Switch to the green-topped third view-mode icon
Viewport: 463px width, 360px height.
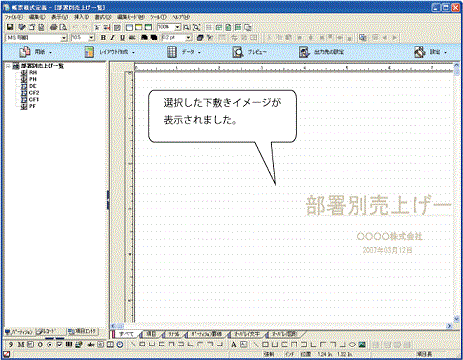(x=148, y=27)
